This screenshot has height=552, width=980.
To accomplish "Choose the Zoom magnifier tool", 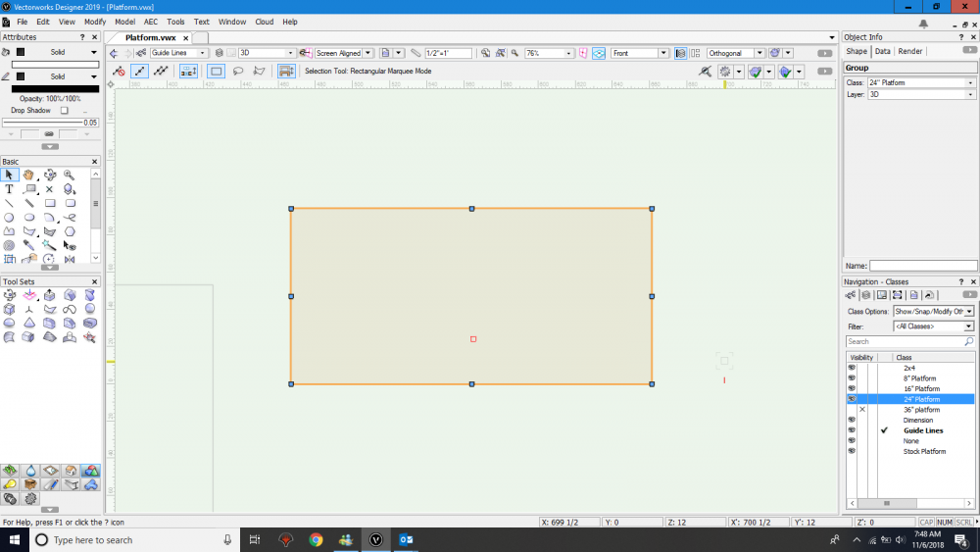I will coord(69,175).
